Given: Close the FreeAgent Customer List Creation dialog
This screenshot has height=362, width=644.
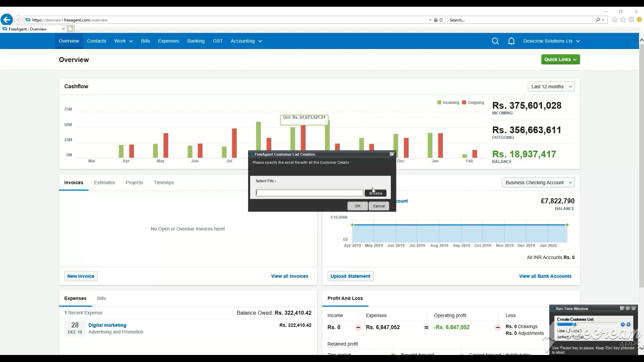Looking at the screenshot, I should coord(391,154).
